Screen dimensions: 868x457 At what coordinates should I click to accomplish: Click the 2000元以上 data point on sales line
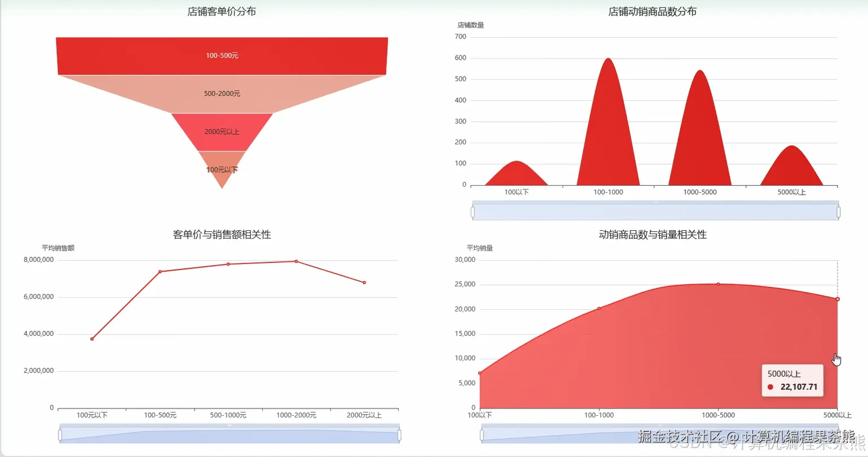click(x=364, y=282)
